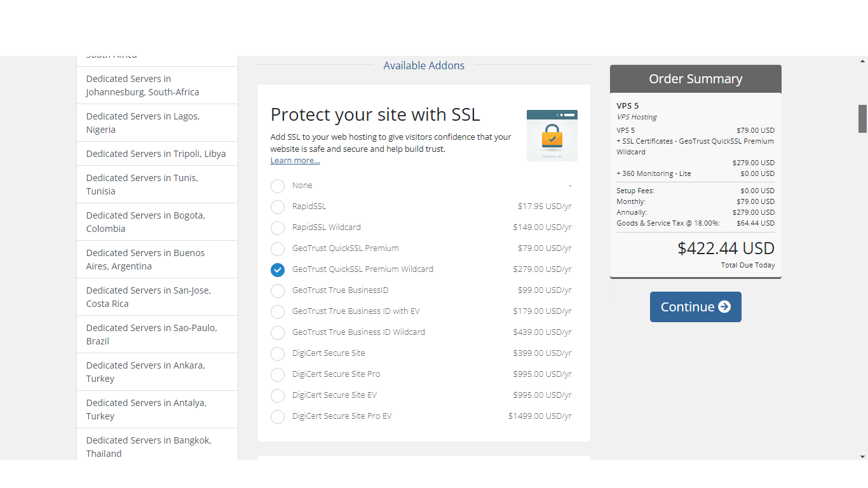Open Dedicated Servers in Sao-Paulo, Brazil
The image size is (868, 488).
click(157, 334)
